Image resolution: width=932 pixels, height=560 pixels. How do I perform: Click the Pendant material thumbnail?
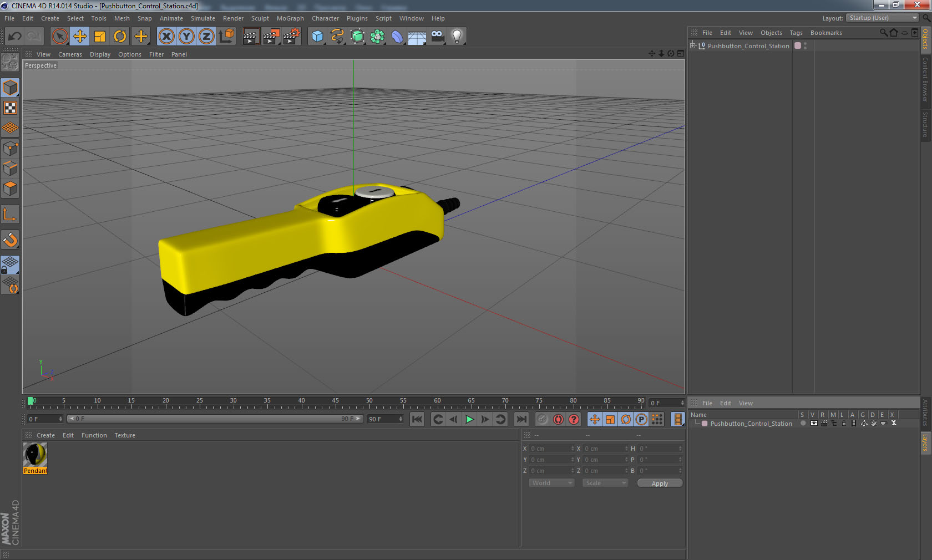[35, 455]
